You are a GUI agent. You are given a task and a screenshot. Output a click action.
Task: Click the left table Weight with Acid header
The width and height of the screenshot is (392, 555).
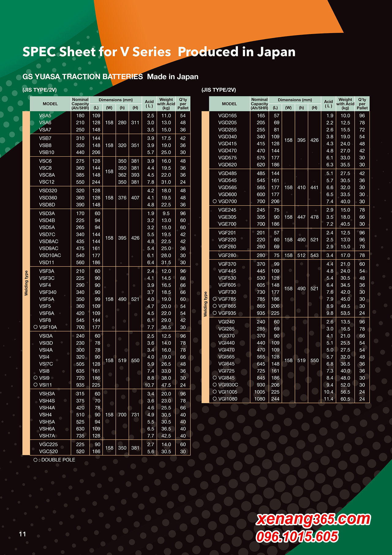point(166,104)
